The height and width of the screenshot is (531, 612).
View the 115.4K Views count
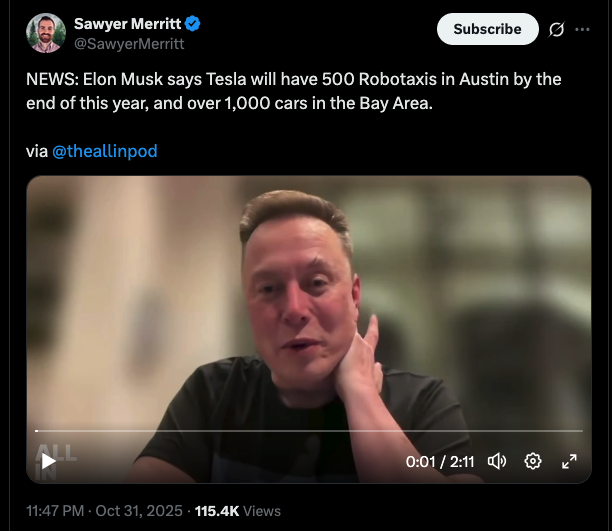point(237,510)
